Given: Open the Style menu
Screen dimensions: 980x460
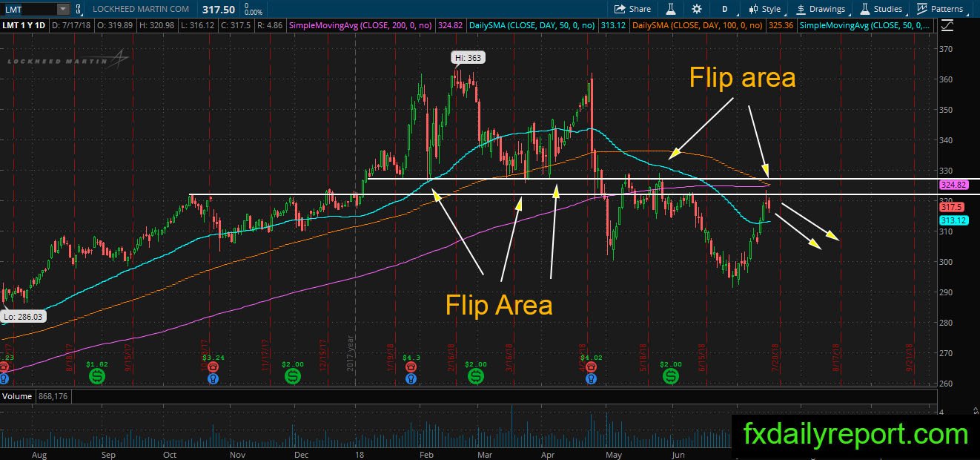Looking at the screenshot, I should [765, 9].
